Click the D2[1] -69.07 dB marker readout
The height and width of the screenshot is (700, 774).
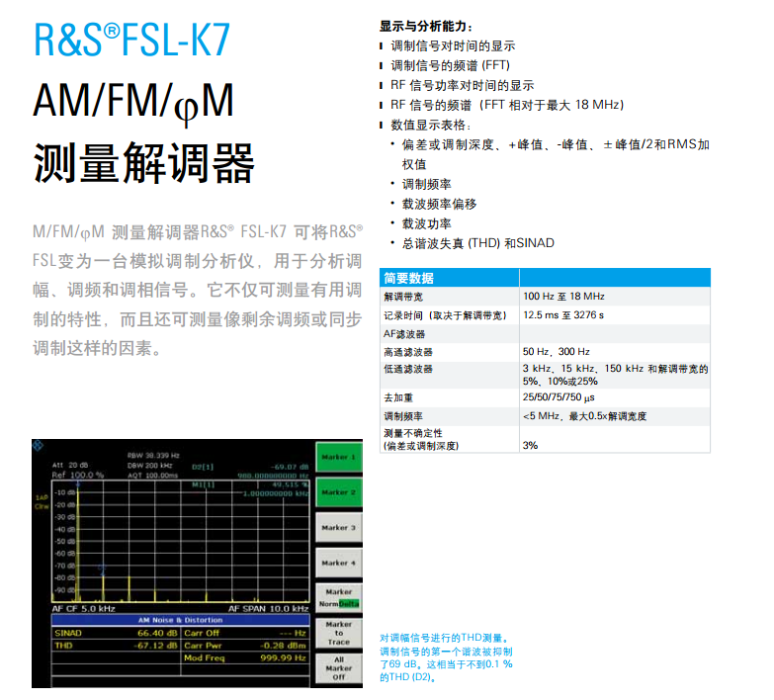coord(250,467)
